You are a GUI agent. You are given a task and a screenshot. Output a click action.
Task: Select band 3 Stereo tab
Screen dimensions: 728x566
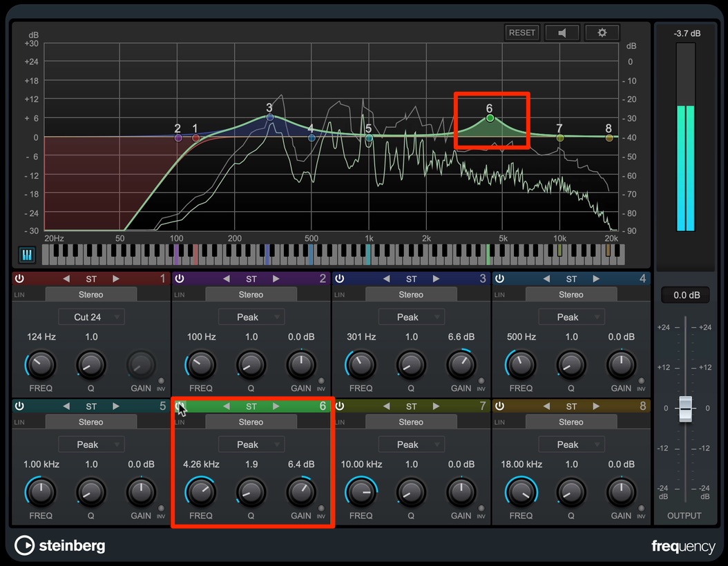pyautogui.click(x=411, y=295)
